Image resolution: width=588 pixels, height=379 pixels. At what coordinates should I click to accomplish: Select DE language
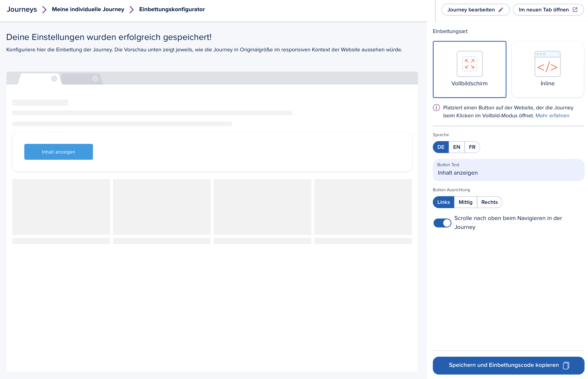[x=441, y=147]
